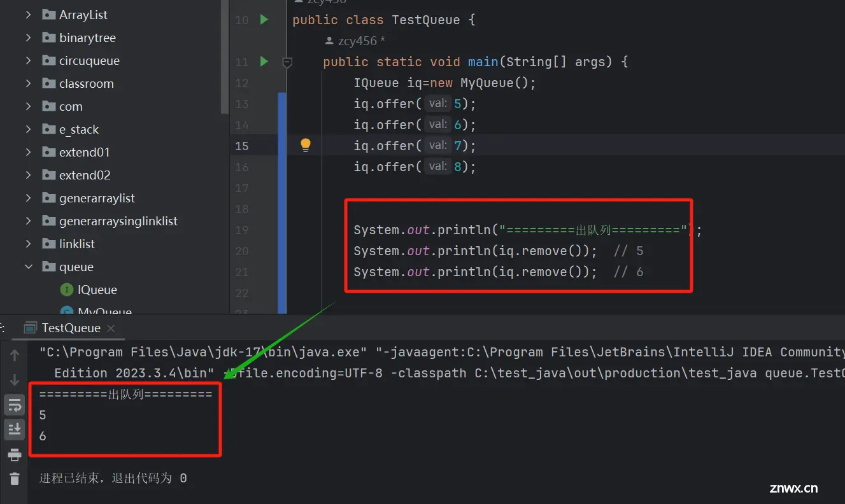Screen dimensions: 845x504
Task: Click 'public class TestQueue' declaration
Action: pyautogui.click(x=384, y=20)
